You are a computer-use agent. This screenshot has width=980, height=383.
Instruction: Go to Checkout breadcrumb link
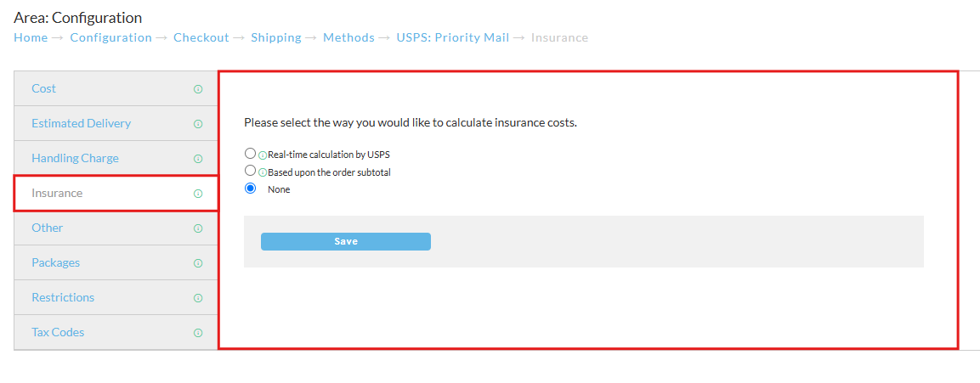[201, 37]
